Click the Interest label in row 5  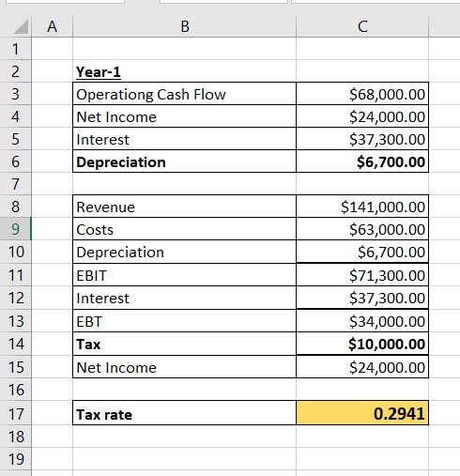tap(184, 139)
